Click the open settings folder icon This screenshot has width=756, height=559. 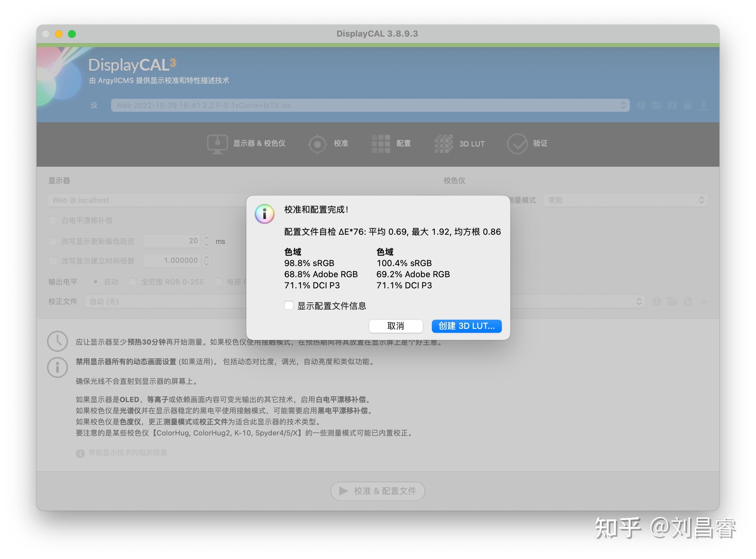click(657, 105)
